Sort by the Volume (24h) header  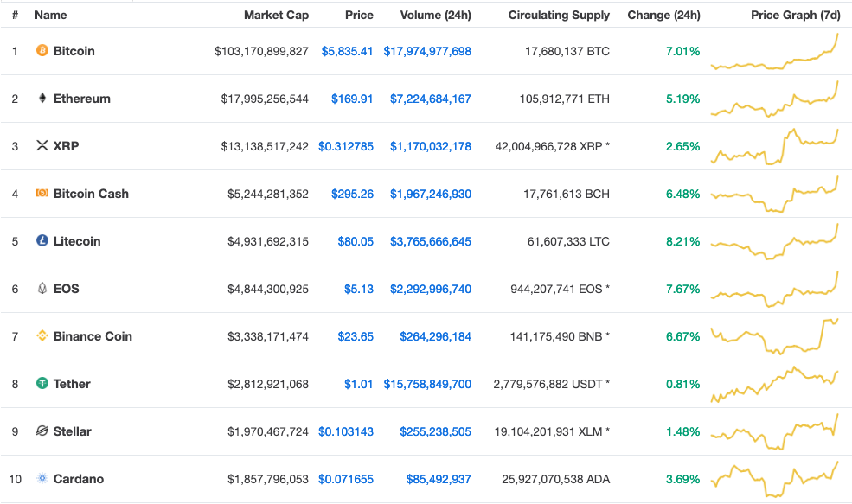coord(435,16)
